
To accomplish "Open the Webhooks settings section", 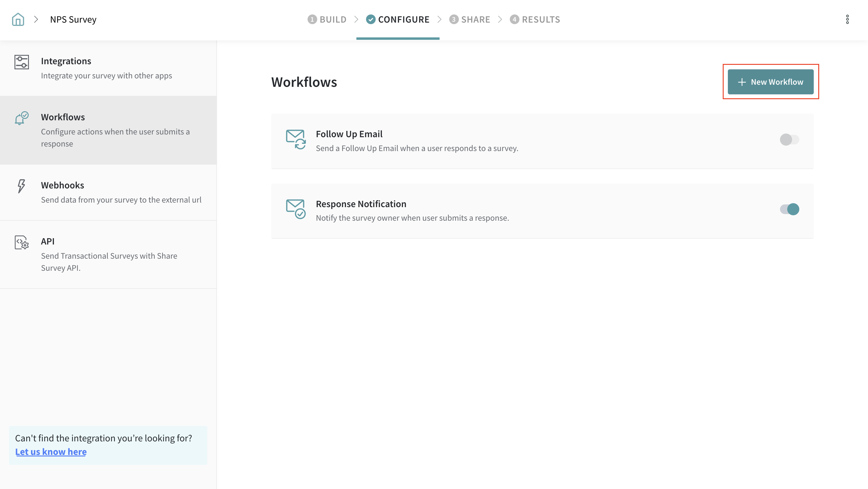I will (x=108, y=192).
